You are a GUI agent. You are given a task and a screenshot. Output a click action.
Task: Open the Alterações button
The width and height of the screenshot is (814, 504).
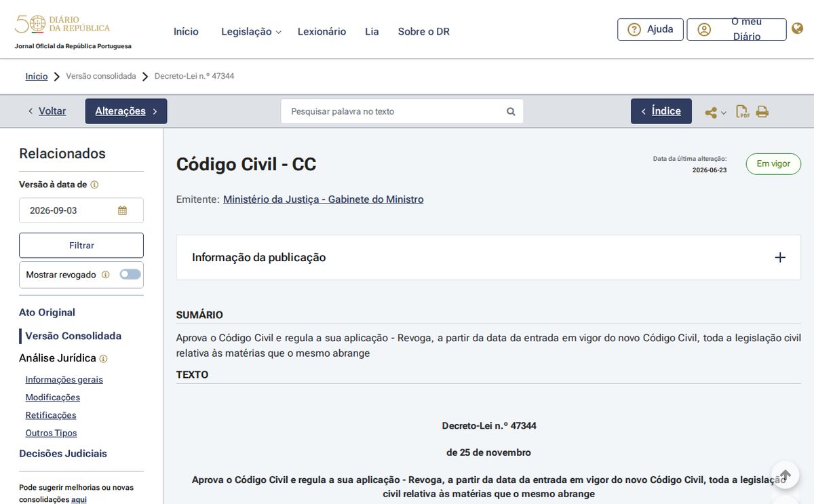tap(126, 111)
